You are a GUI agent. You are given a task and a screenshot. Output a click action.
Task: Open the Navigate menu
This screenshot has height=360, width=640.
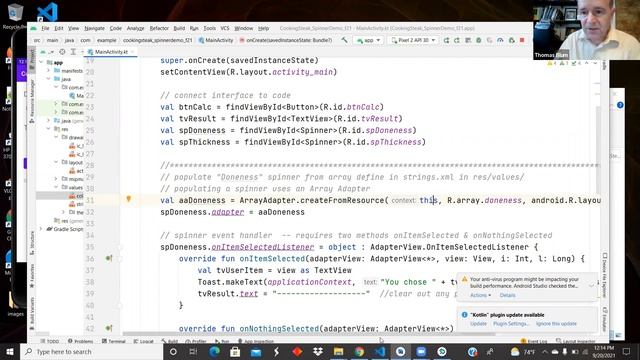click(94, 28)
